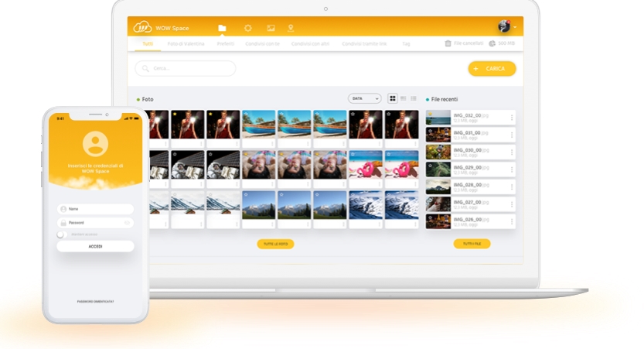The height and width of the screenshot is (349, 644).
Task: Open the DATA sort dropdown
Action: [x=366, y=98]
